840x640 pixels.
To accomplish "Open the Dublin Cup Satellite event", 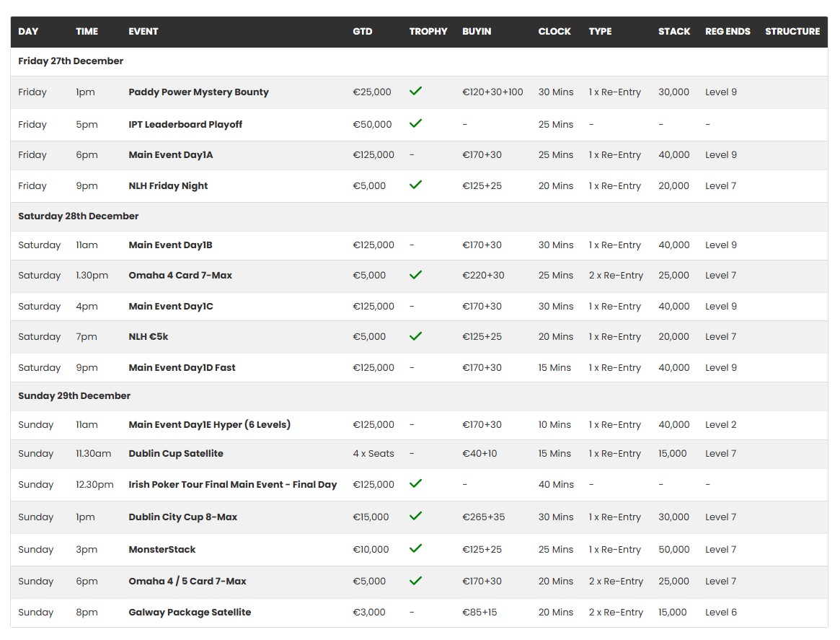I will tap(175, 454).
